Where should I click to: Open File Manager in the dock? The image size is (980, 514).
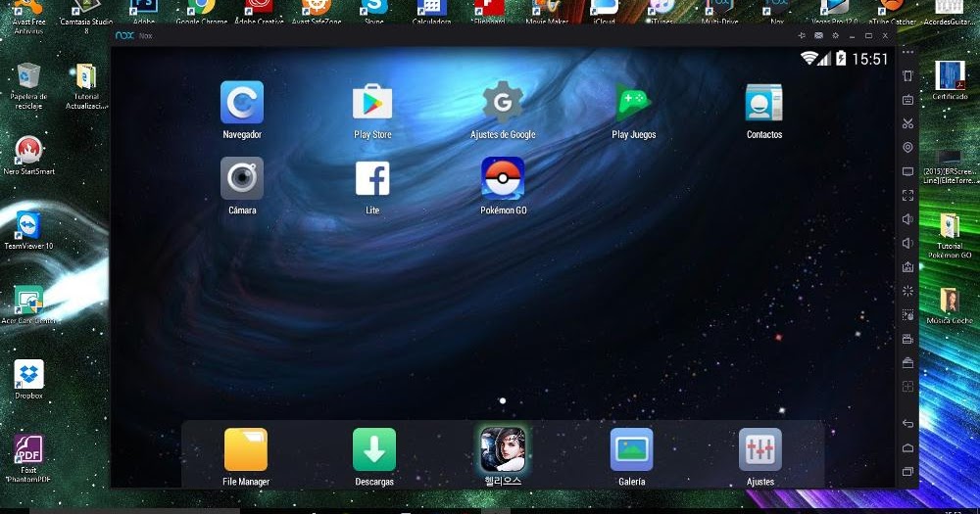pyautogui.click(x=246, y=449)
